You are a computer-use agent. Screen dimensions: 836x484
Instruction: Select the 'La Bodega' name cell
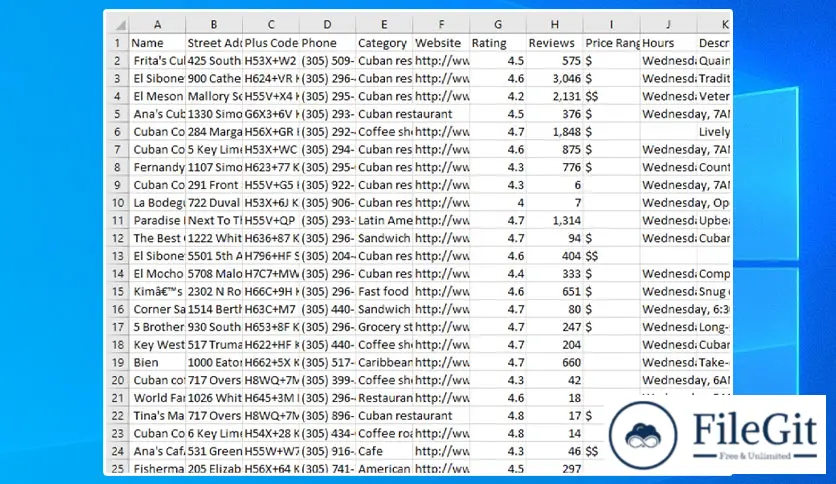[157, 203]
